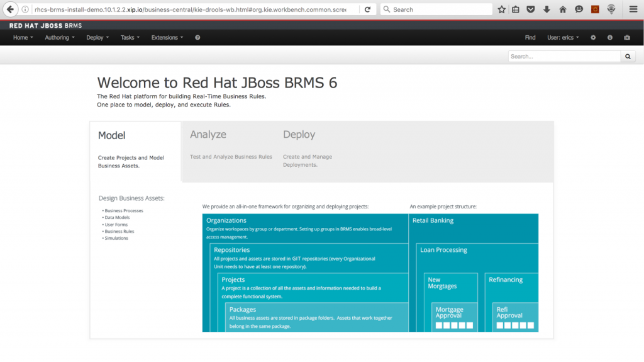This screenshot has height=362, width=644.
Task: Click the Business Rules link
Action: [x=119, y=231]
